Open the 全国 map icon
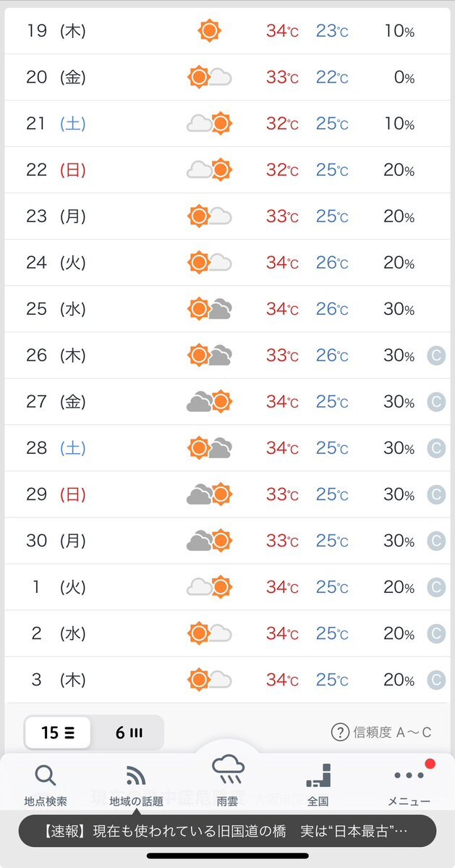455x868 pixels. click(x=318, y=775)
